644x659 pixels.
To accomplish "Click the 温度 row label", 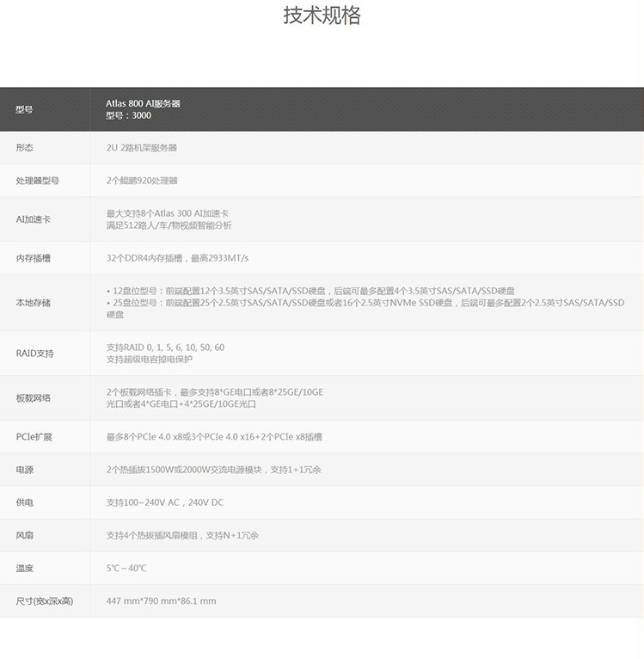I will pyautogui.click(x=24, y=568).
